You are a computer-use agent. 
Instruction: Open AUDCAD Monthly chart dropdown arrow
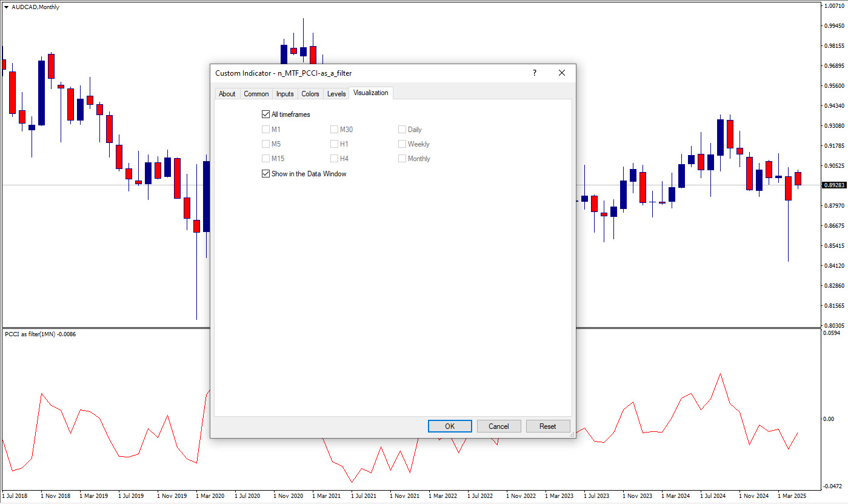coord(6,7)
